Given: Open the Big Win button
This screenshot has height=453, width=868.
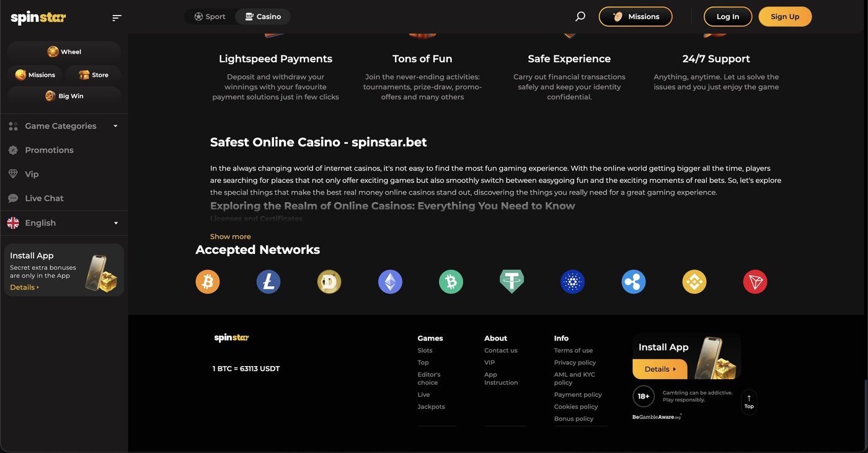Looking at the screenshot, I should coord(64,96).
